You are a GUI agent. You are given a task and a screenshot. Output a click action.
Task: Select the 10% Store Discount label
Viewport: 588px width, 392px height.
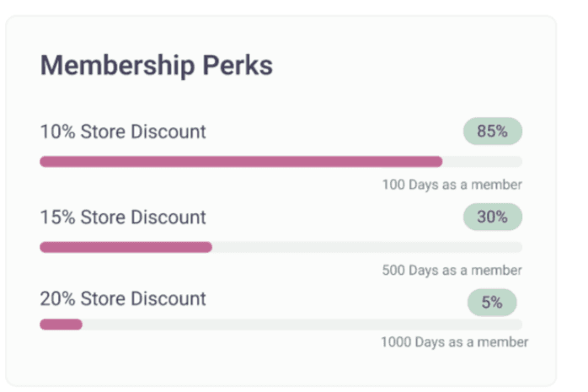pyautogui.click(x=123, y=132)
